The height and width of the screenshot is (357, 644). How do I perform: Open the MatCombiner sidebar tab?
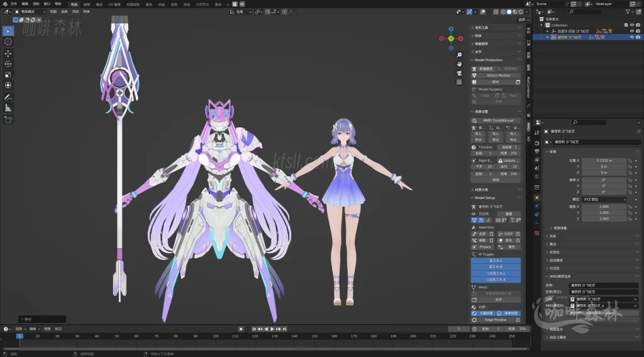pyautogui.click(x=528, y=87)
